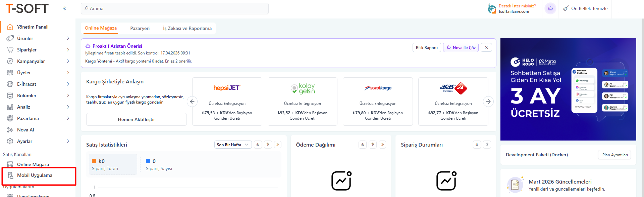Open Mart 2026 Güncellemeleri notice
The height and width of the screenshot is (197, 644).
point(568,185)
